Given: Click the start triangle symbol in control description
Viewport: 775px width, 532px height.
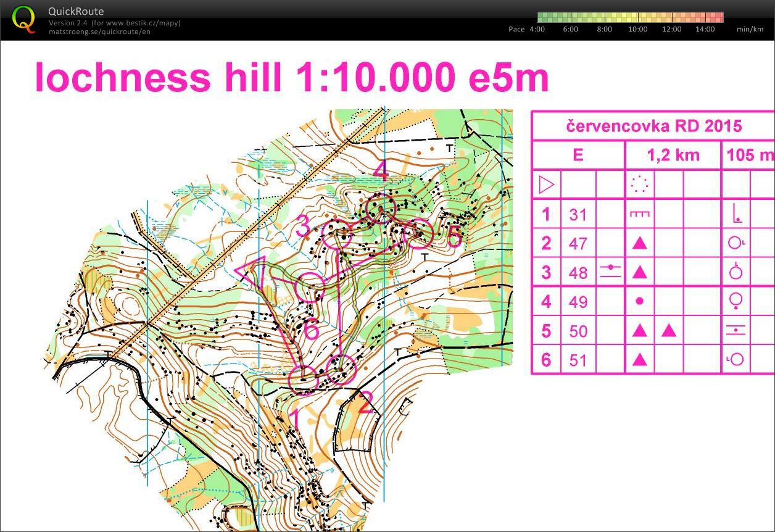Looking at the screenshot, I should (547, 185).
